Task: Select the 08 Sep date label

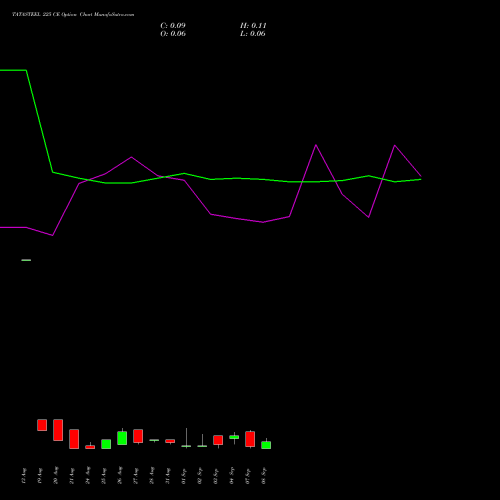Action: pyautogui.click(x=264, y=476)
